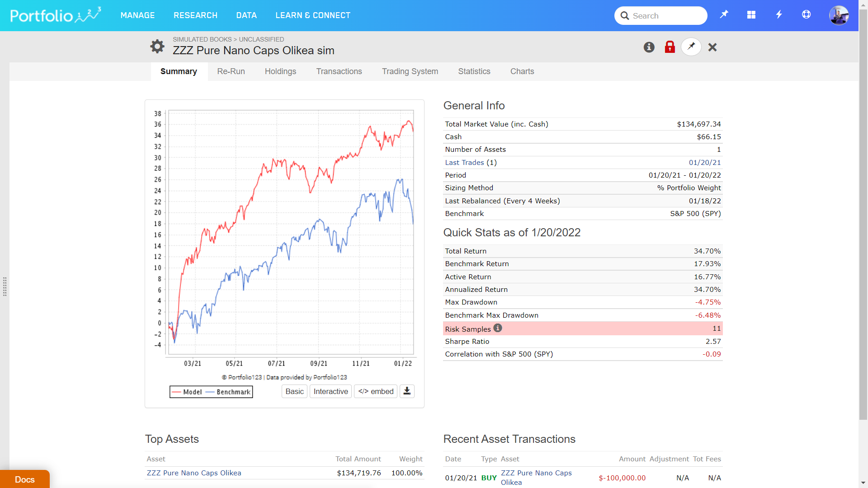Switch chart to Basic mode

[x=294, y=391]
